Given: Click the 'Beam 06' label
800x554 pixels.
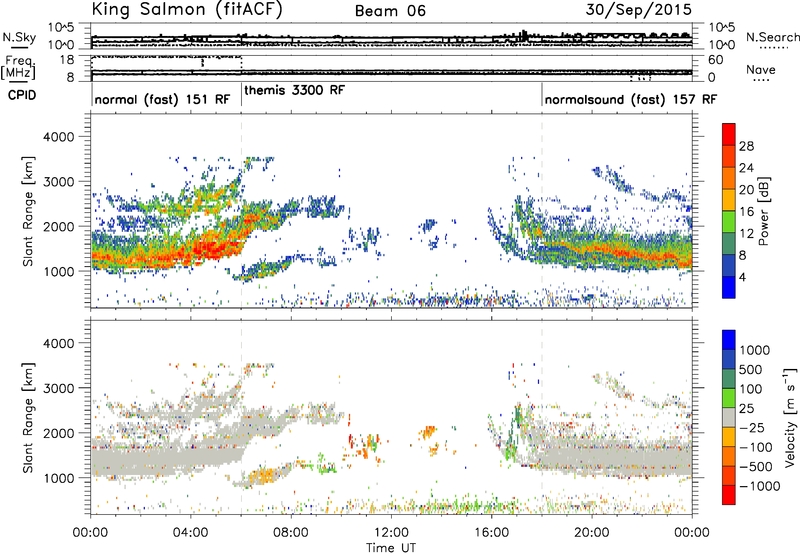Looking at the screenshot, I should pos(390,11).
